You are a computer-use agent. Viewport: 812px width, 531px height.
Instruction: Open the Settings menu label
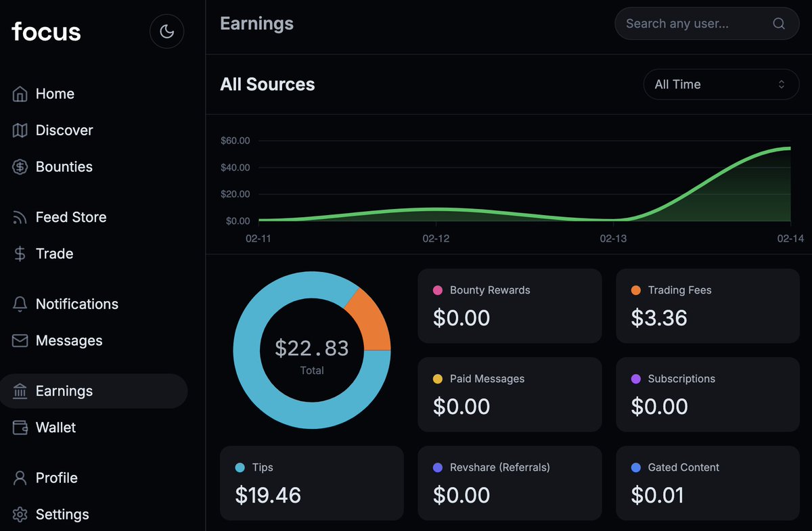(x=62, y=514)
